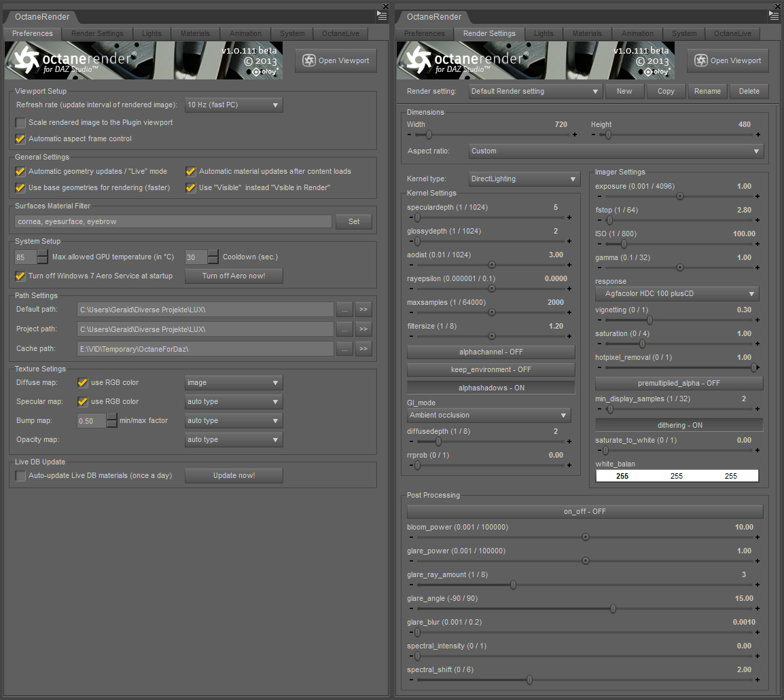This screenshot has height=700, width=784.
Task: Increase ISO with the plus icon
Action: pyautogui.click(x=758, y=244)
